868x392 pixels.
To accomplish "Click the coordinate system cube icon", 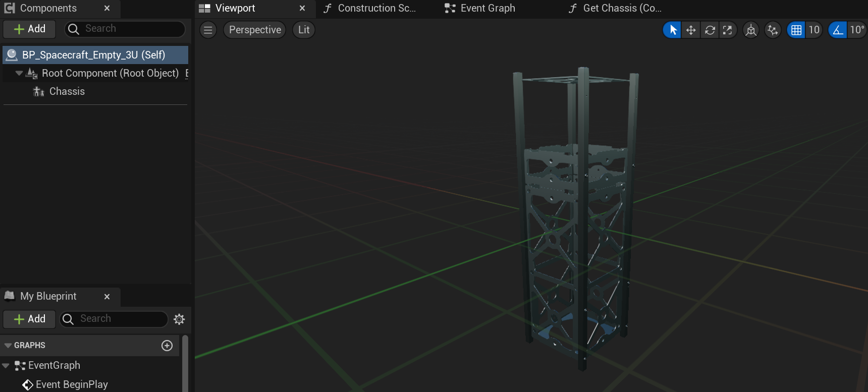I will (751, 30).
